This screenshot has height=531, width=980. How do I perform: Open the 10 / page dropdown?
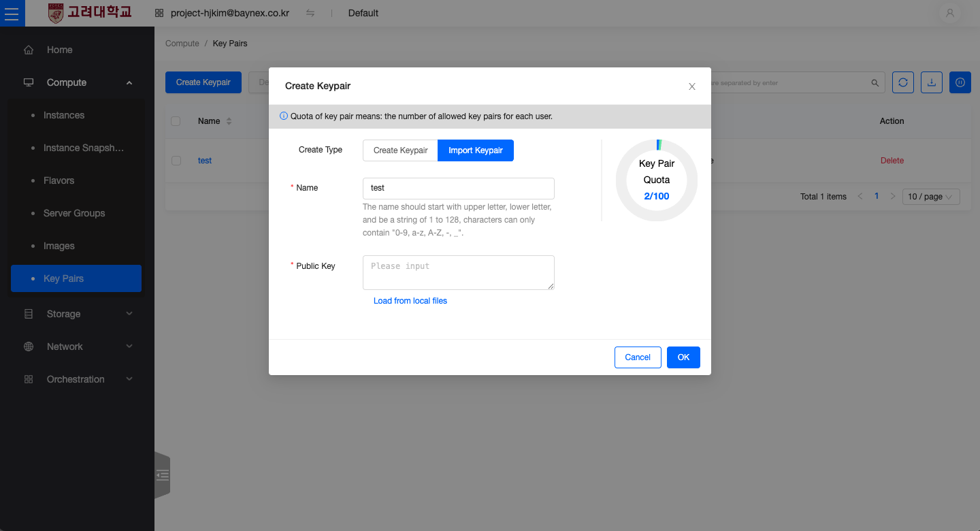(x=931, y=197)
